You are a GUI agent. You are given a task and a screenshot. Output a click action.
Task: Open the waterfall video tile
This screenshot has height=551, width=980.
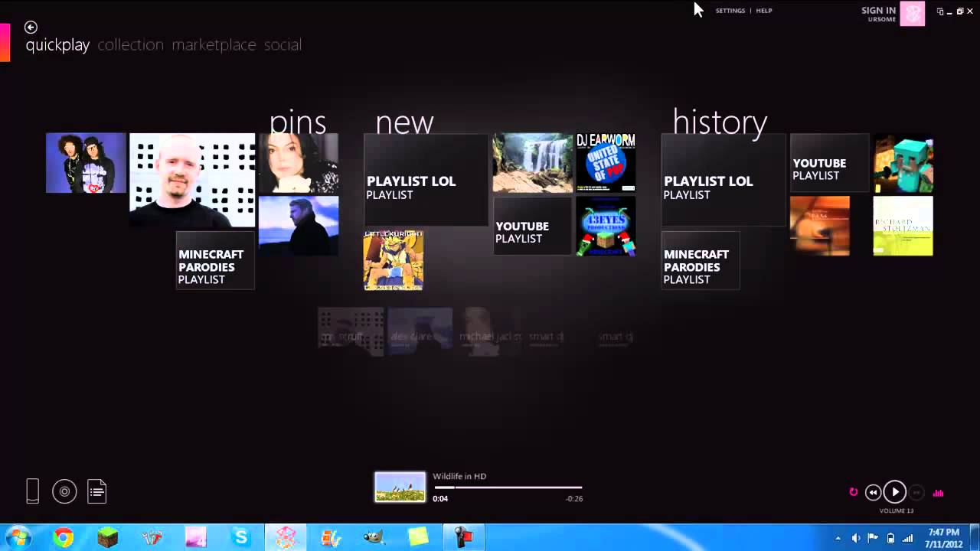[x=533, y=163]
